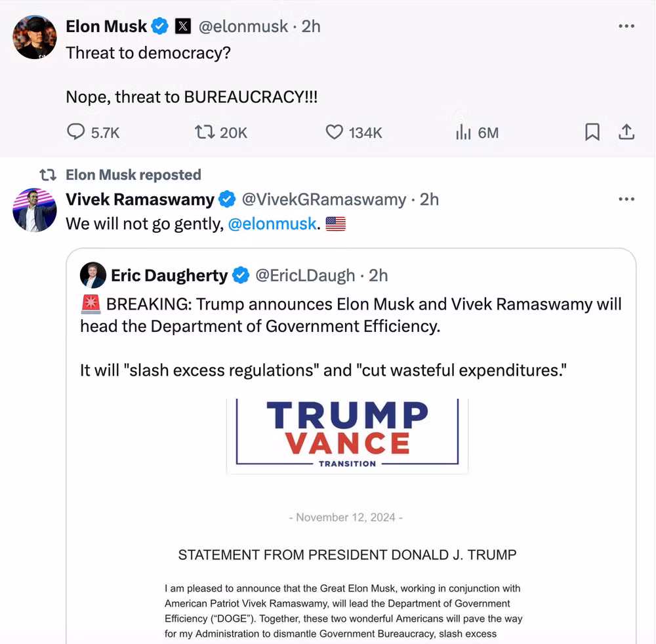Click Eric Daugherty's avatar in quoted tweet

tap(93, 275)
